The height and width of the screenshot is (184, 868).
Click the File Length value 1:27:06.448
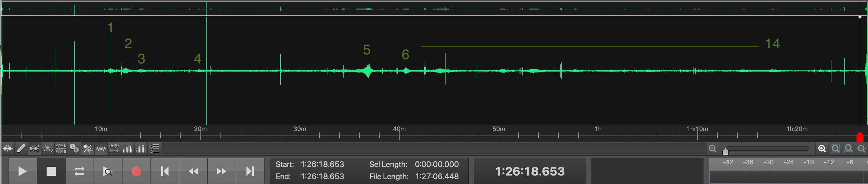tap(437, 176)
